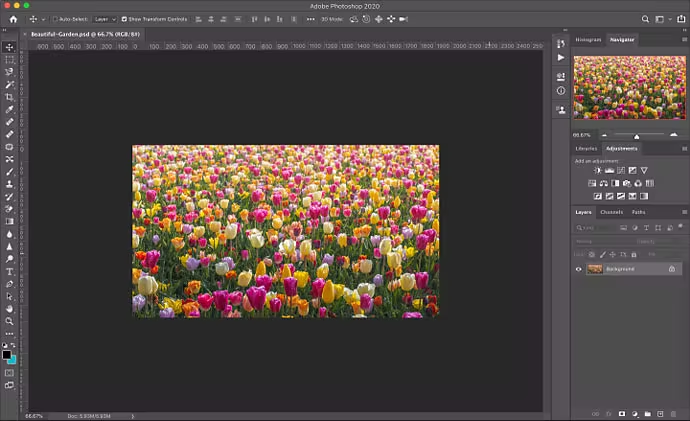The image size is (690, 421).
Task: Select the Type tool
Action: click(9, 271)
